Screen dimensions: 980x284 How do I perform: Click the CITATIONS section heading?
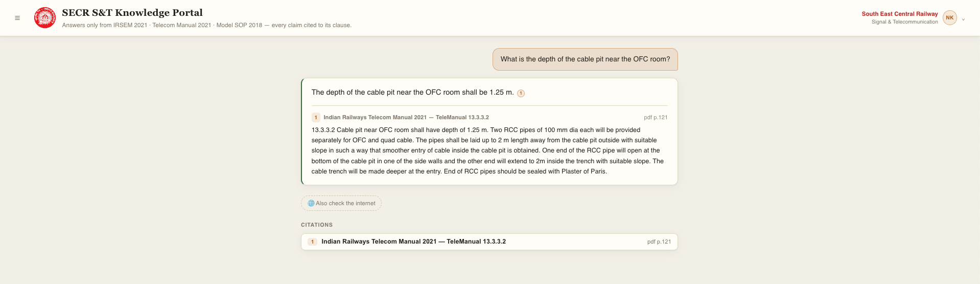[317, 225]
